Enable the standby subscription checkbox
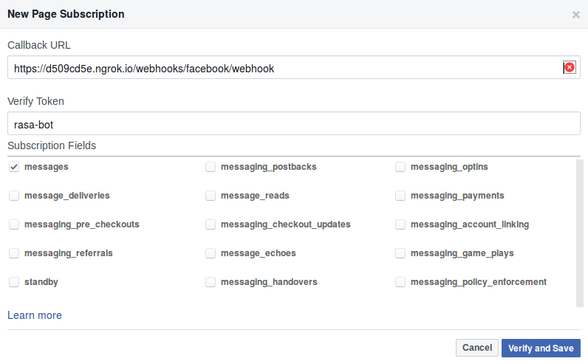 pyautogui.click(x=14, y=282)
